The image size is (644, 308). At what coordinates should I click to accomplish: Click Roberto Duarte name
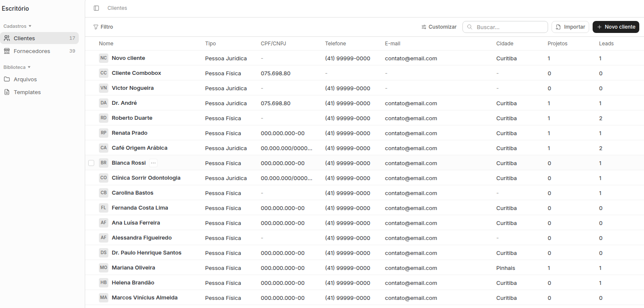pos(132,118)
